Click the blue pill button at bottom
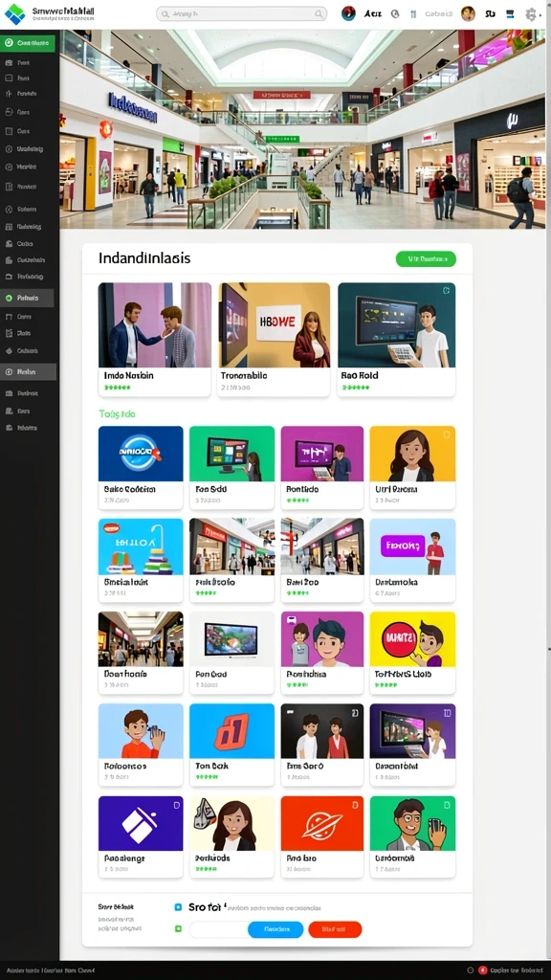The width and height of the screenshot is (551, 980). click(x=275, y=929)
